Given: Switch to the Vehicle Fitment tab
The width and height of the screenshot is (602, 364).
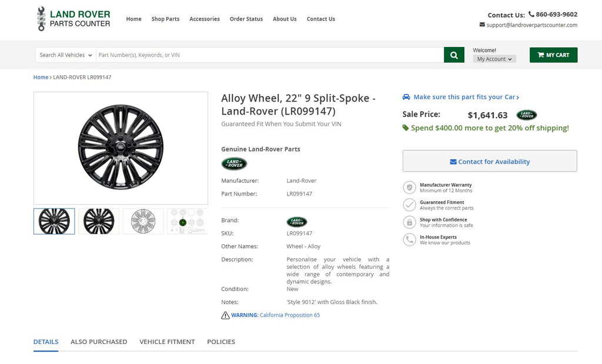Looking at the screenshot, I should pos(168,342).
